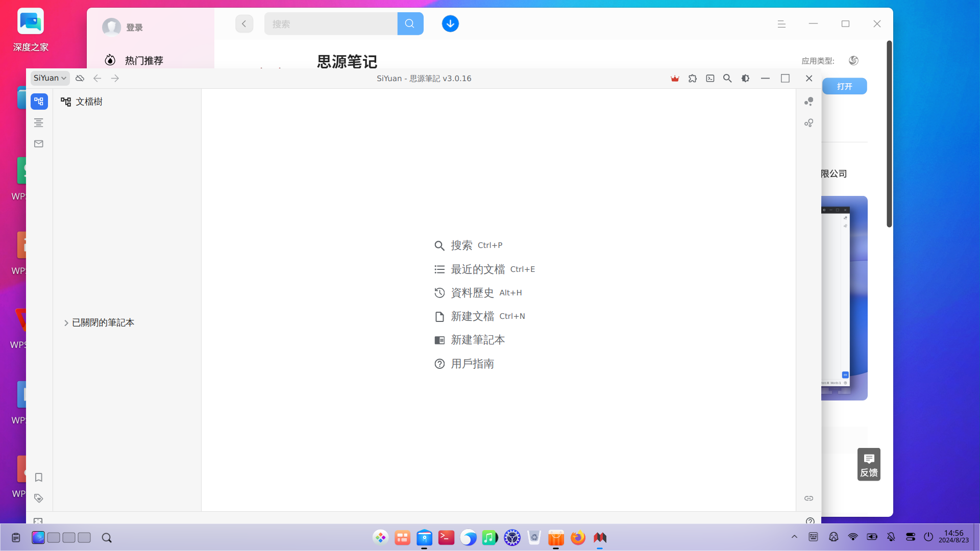Open the Wi-Fi network tray icon
The height and width of the screenshot is (551, 980).
[853, 537]
